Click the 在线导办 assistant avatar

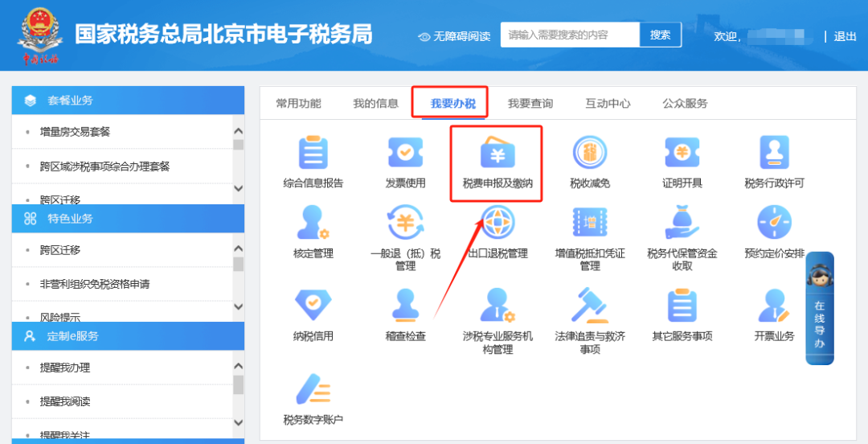pos(820,276)
